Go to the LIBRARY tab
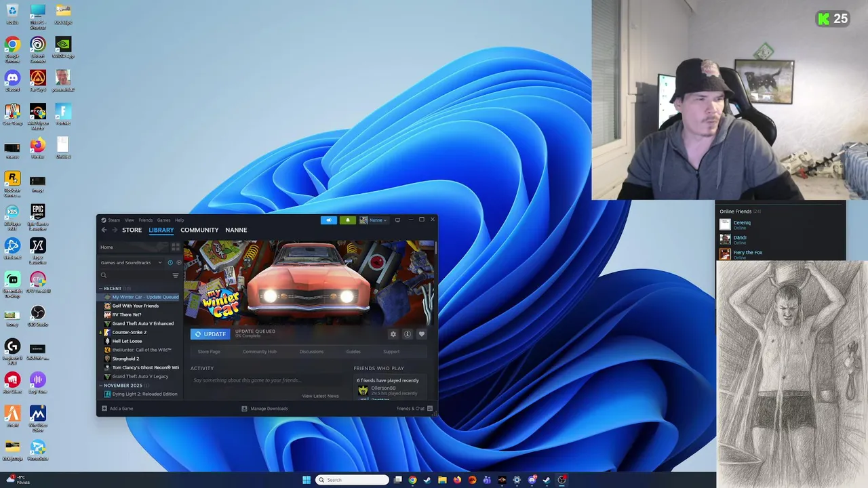868x488 pixels. click(x=161, y=230)
